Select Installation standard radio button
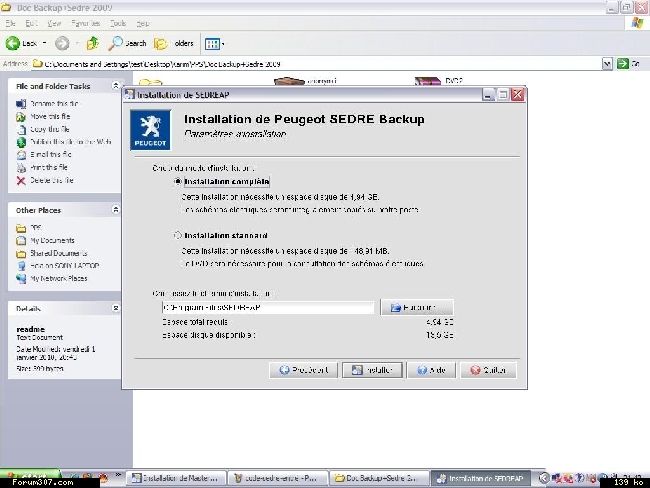Viewport: 650px width, 488px height. [x=178, y=235]
